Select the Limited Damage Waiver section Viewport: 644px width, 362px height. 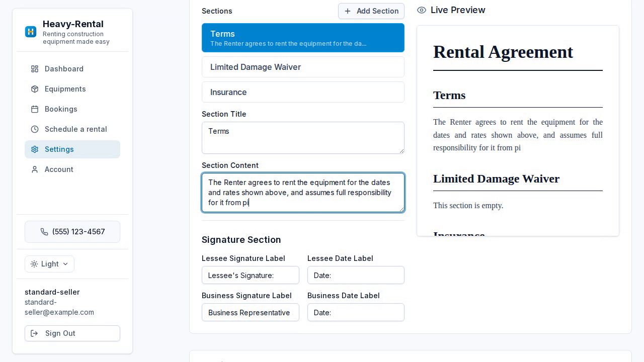(x=303, y=67)
